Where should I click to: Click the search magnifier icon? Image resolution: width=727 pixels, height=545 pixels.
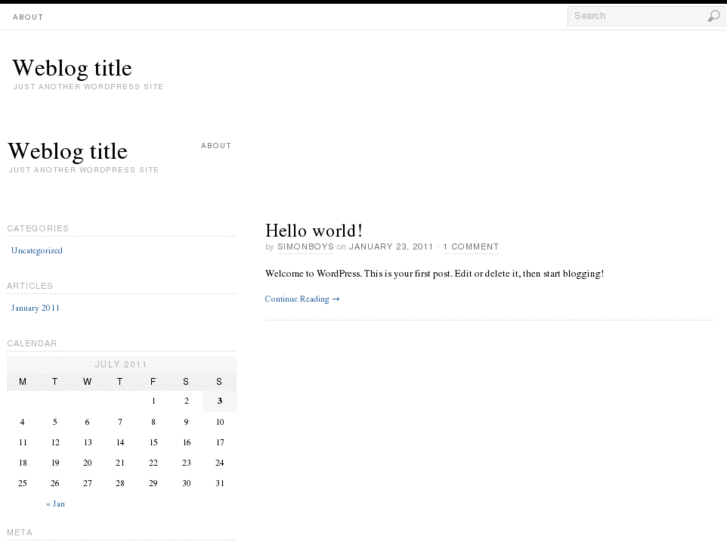click(714, 16)
